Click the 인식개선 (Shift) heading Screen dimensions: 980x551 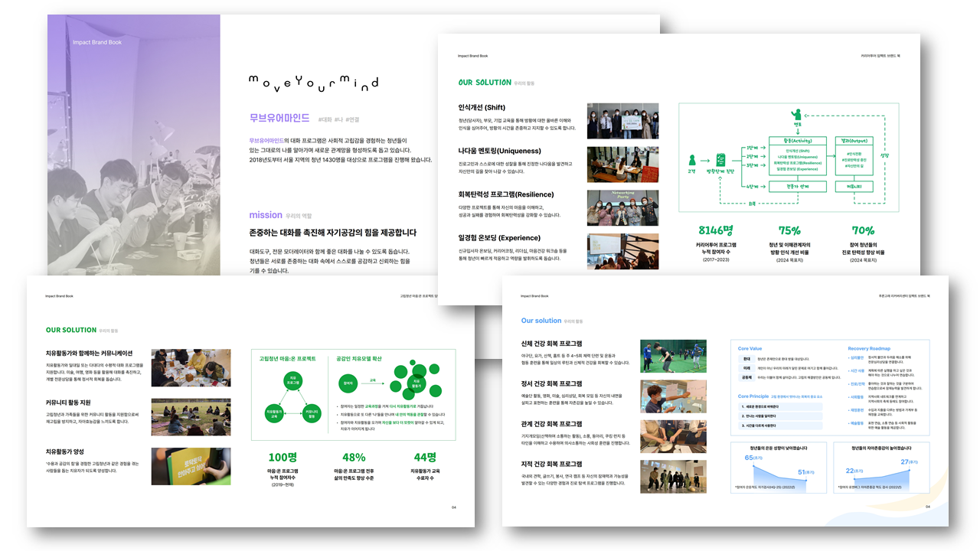click(482, 108)
